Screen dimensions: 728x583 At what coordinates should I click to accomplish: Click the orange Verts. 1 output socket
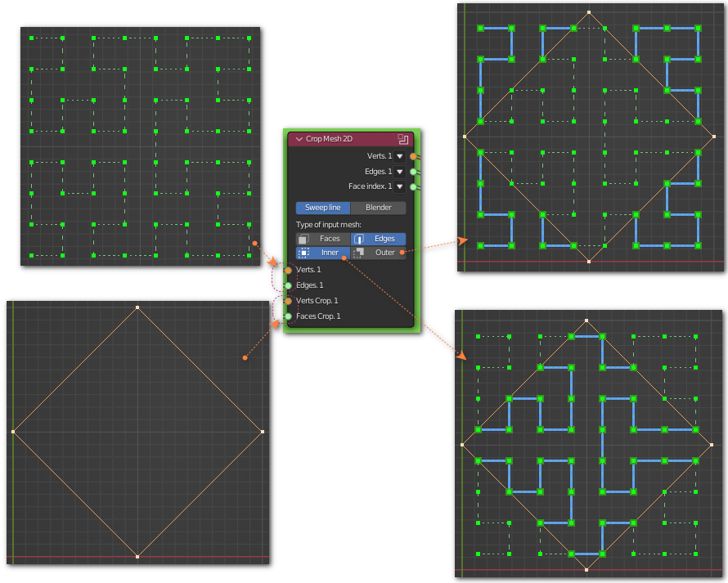[x=413, y=156]
